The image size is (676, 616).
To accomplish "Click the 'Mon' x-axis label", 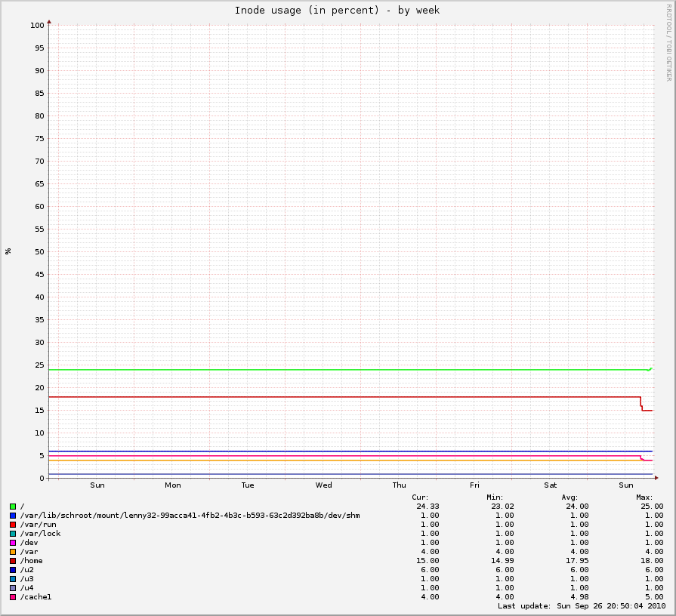I will (173, 485).
